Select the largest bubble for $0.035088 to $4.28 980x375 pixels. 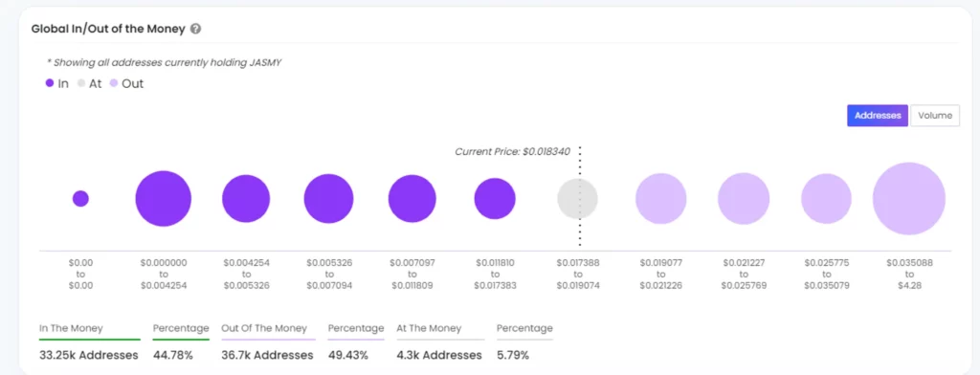[909, 199]
